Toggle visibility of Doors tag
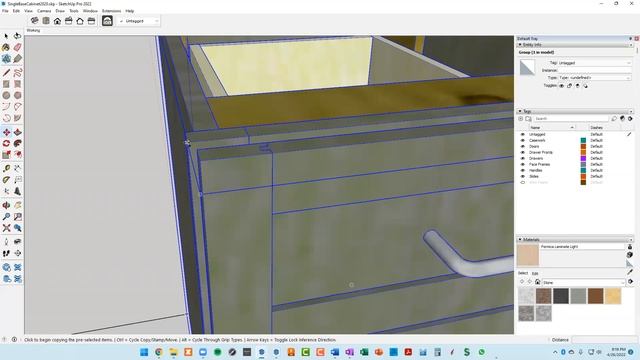The width and height of the screenshot is (640, 360). click(x=522, y=146)
